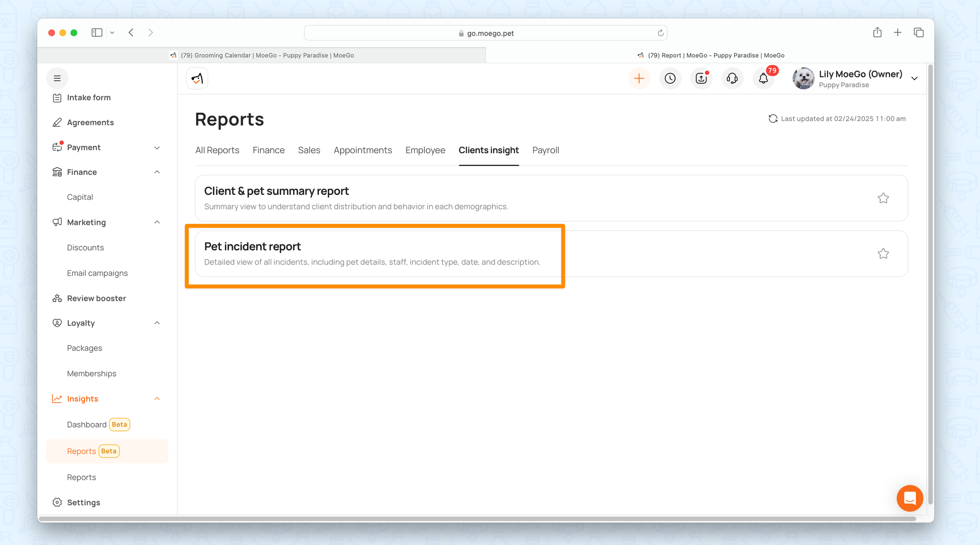Collapse the Finance sidebar section
980x545 pixels.
pyautogui.click(x=157, y=172)
